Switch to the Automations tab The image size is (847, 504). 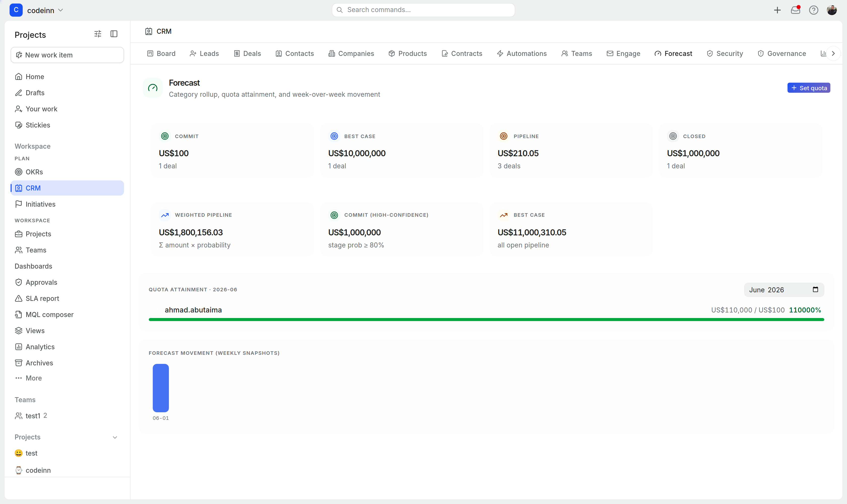click(x=522, y=54)
